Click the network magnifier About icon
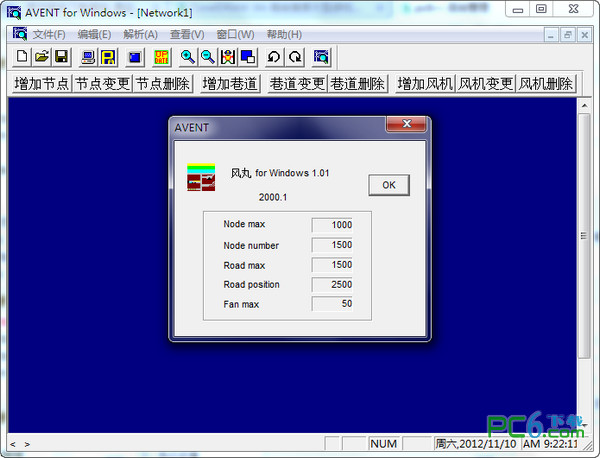The width and height of the screenshot is (600, 458). click(x=321, y=57)
